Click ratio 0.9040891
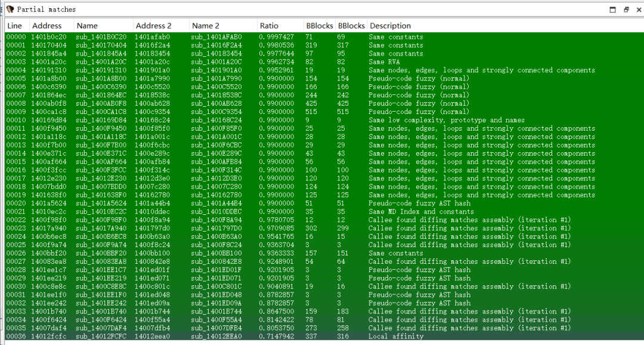Image resolution: width=644 pixels, height=345 pixels. point(277,287)
